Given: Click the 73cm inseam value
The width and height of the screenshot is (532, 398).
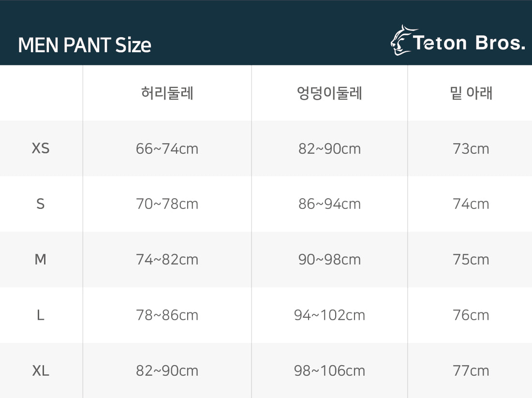Looking at the screenshot, I should [x=471, y=148].
